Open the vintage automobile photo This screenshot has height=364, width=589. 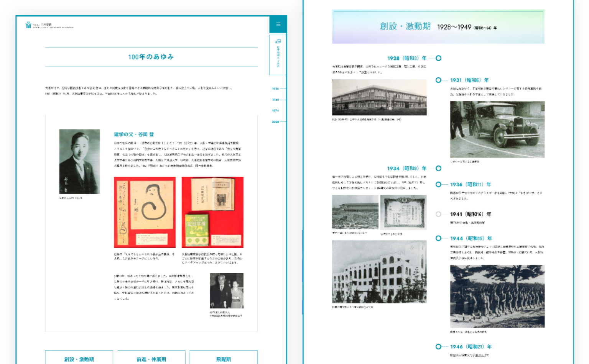tap(497, 130)
